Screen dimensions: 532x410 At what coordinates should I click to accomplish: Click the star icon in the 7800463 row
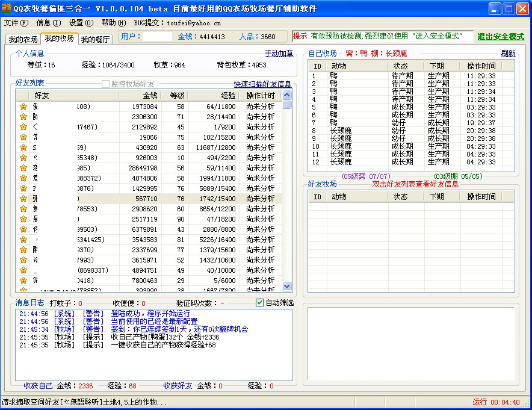pyautogui.click(x=23, y=281)
